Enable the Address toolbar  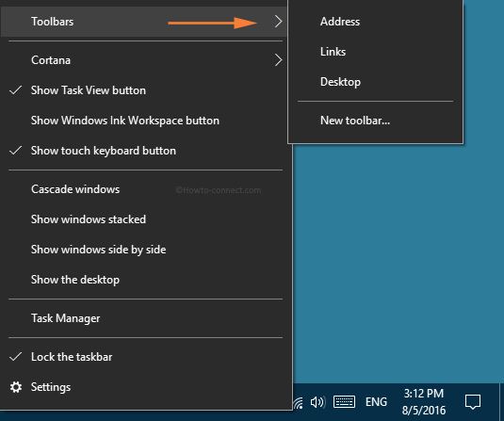[375, 22]
